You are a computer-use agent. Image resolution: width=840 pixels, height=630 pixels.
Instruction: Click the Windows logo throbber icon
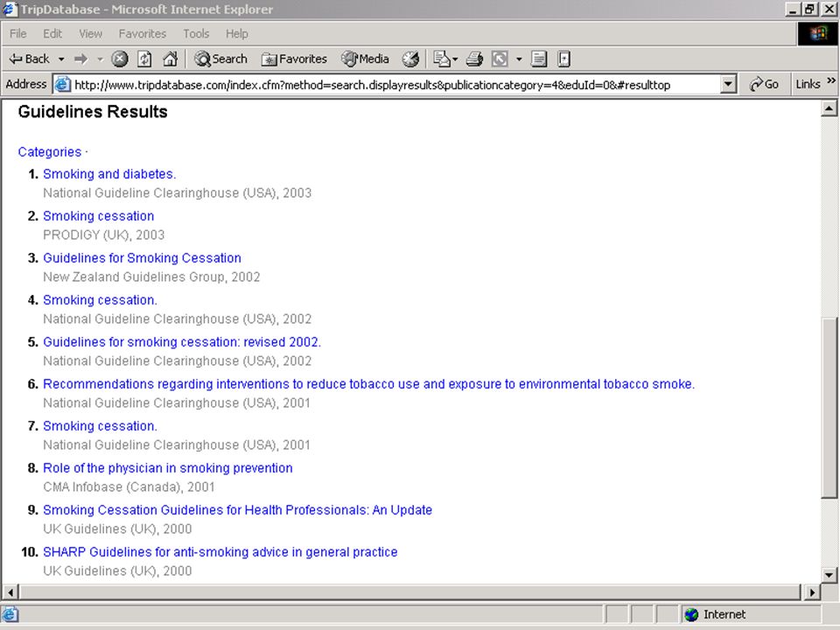817,34
